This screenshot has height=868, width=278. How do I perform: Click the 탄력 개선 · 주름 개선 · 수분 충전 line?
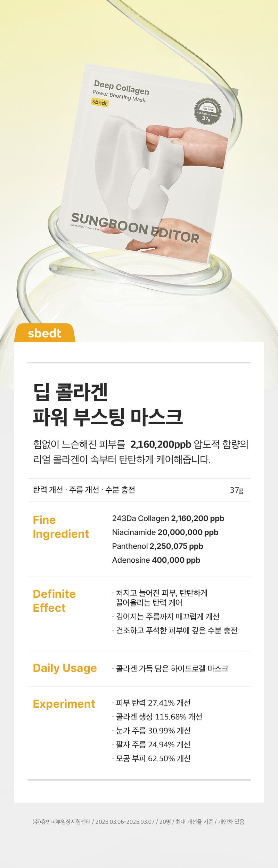[84, 490]
